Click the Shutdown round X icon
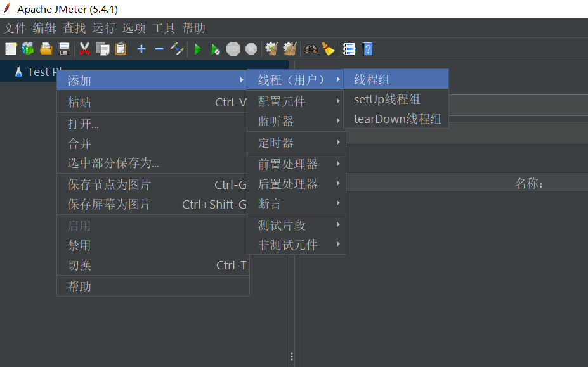Image resolution: width=588 pixels, height=367 pixels. click(251, 49)
